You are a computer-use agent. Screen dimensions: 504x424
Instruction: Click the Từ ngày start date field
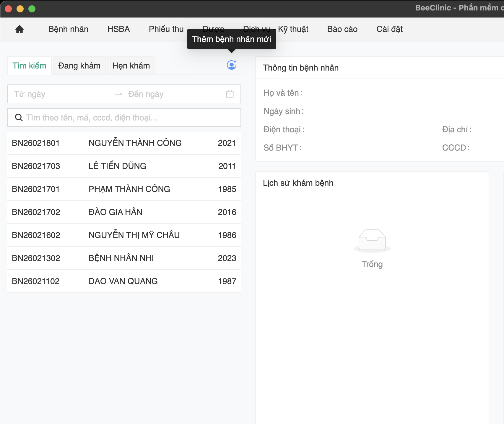coord(59,94)
